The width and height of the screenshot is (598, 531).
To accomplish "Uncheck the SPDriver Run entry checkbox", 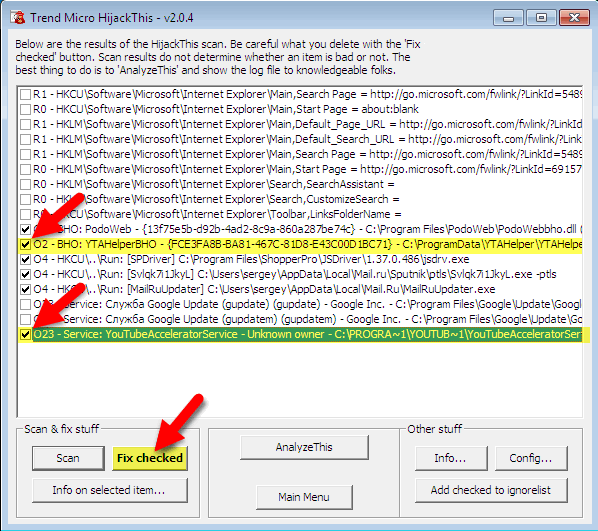I will tap(25, 259).
